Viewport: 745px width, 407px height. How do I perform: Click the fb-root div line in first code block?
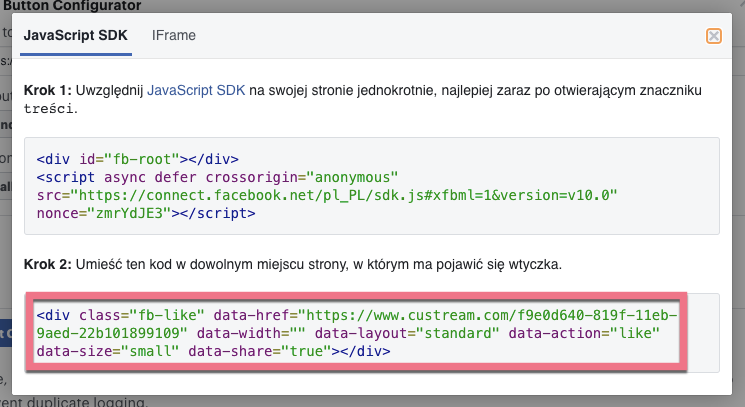[x=136, y=159]
